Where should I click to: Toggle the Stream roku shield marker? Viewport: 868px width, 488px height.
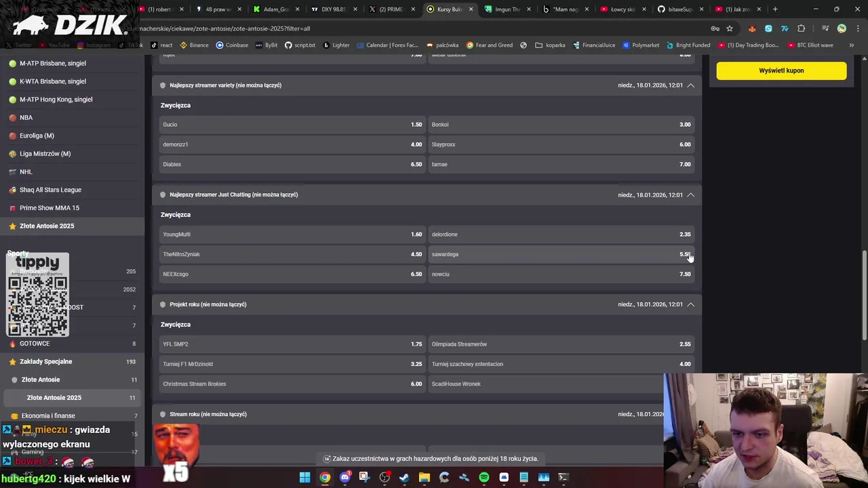pos(163,414)
